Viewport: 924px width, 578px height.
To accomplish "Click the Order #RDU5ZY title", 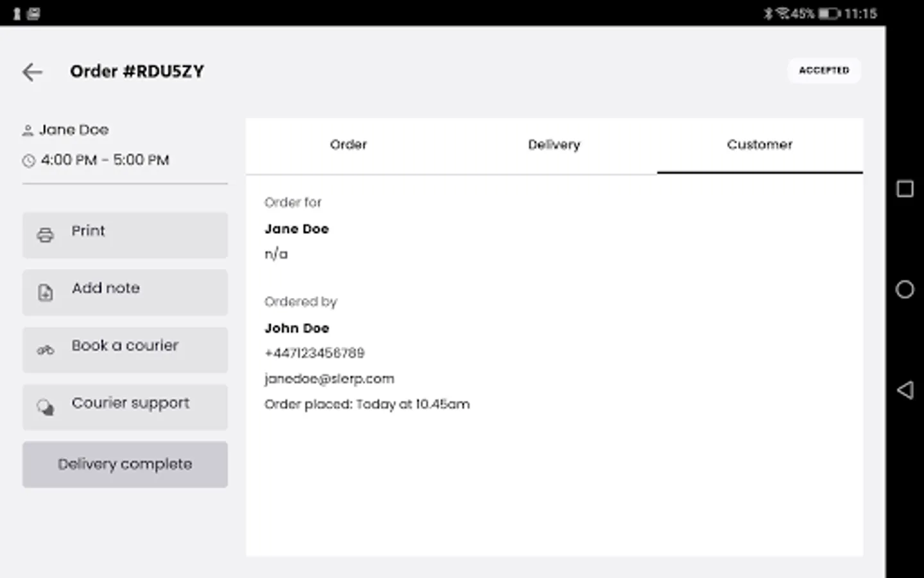I will pos(137,71).
